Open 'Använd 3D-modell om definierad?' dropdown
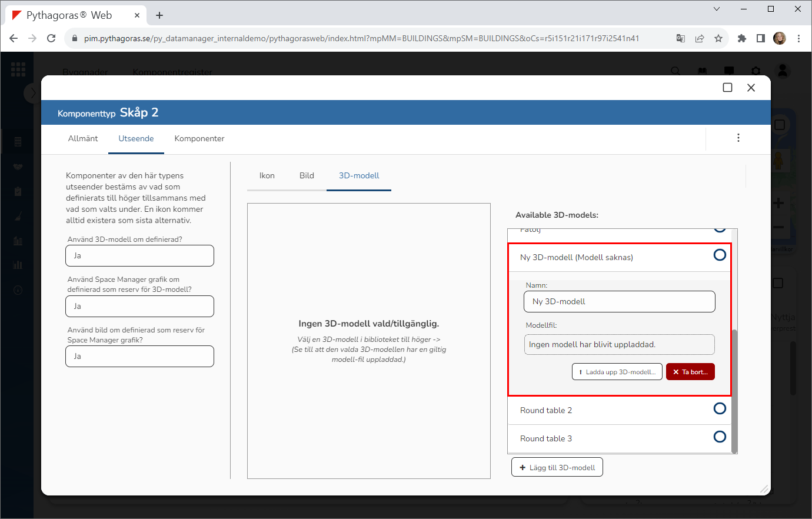Image resolution: width=812 pixels, height=519 pixels. tap(139, 256)
